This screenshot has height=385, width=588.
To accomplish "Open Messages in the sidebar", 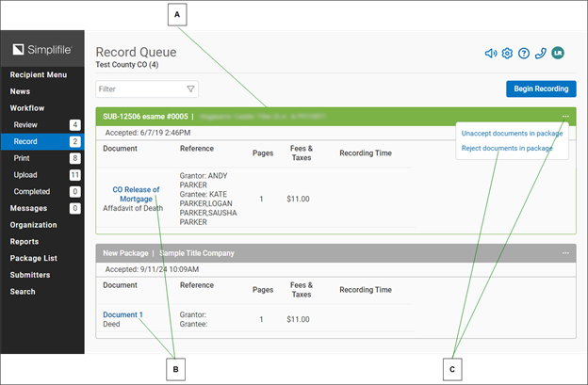I will click(28, 208).
